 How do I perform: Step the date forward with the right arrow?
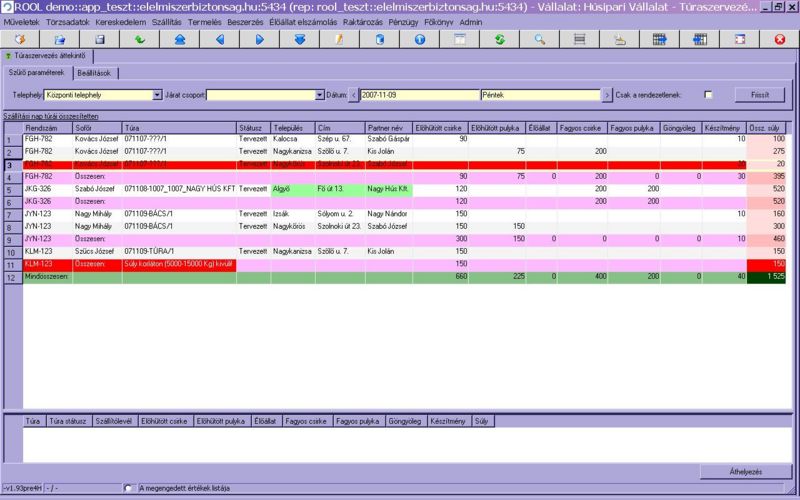(607, 95)
